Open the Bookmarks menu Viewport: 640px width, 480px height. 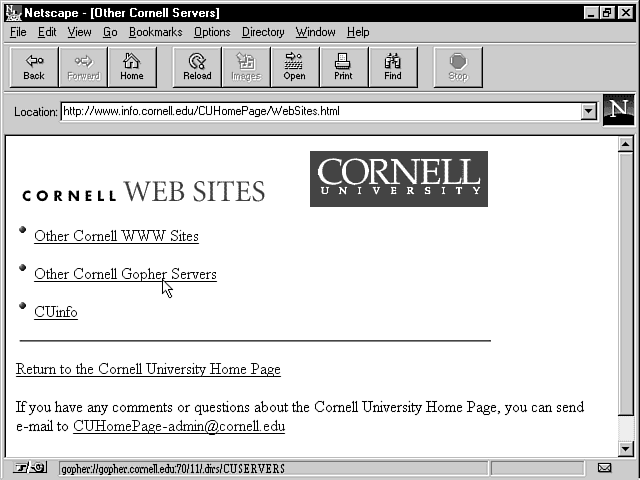pyautogui.click(x=155, y=32)
